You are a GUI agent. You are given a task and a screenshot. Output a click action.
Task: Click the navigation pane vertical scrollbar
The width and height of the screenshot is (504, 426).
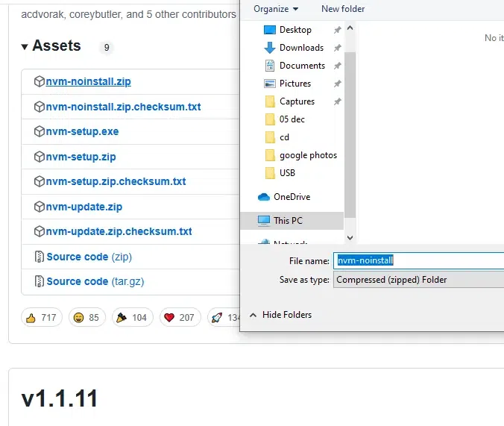[x=350, y=134]
